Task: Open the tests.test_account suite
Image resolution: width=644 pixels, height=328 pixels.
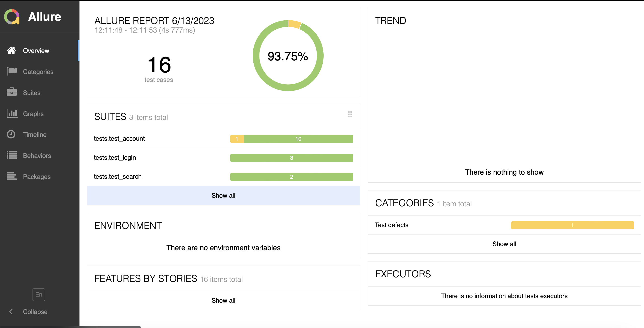Action: click(119, 138)
